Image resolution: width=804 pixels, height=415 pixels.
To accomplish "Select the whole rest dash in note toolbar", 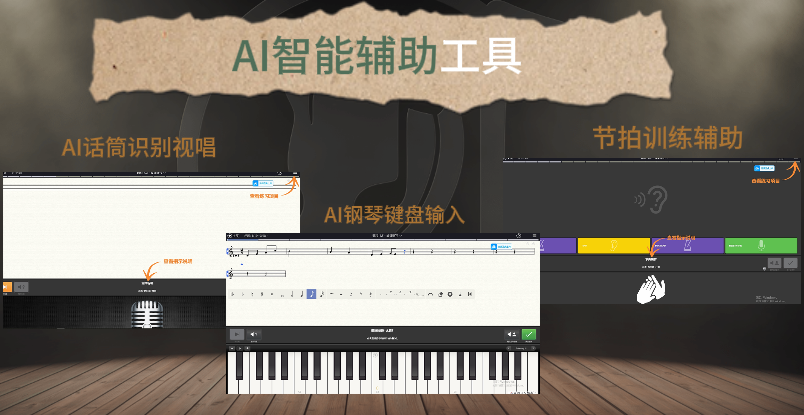I will (332, 294).
